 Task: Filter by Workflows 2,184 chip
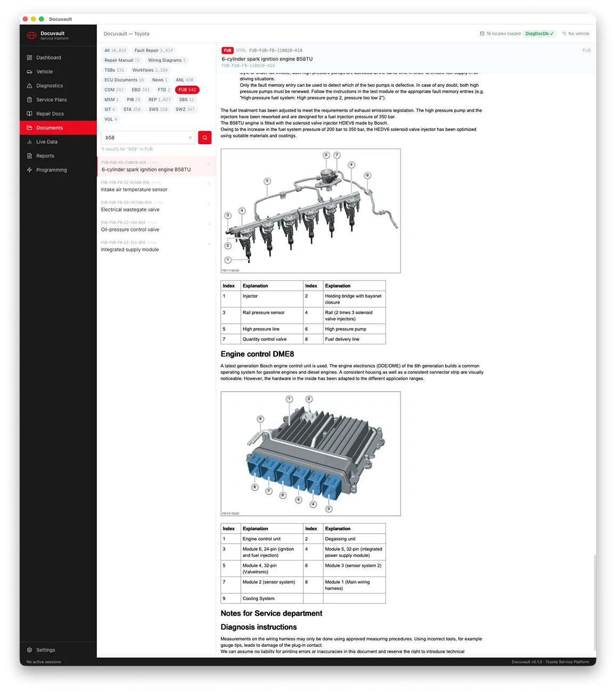pos(150,70)
